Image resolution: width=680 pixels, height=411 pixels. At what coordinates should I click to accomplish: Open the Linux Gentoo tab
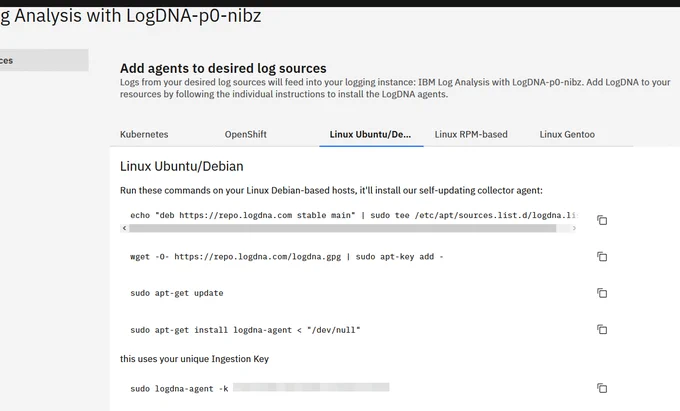pos(567,134)
